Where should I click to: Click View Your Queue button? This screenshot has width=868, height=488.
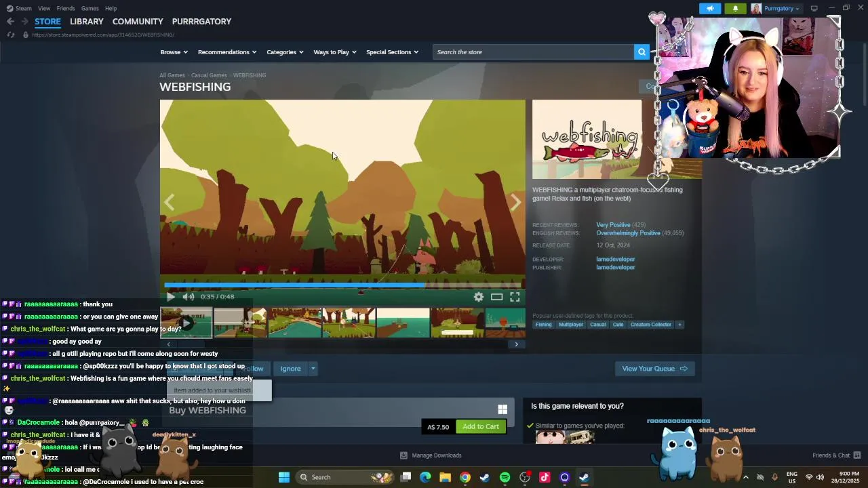[654, 369]
